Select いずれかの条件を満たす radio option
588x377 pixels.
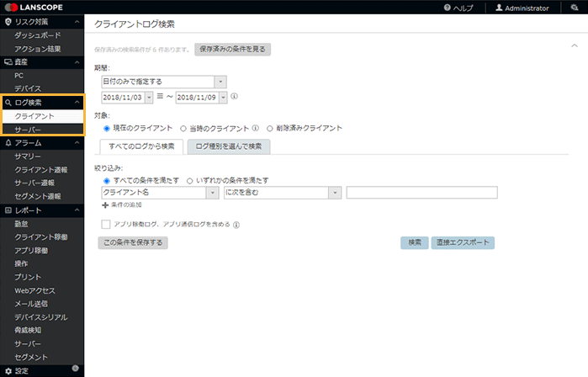pos(189,180)
